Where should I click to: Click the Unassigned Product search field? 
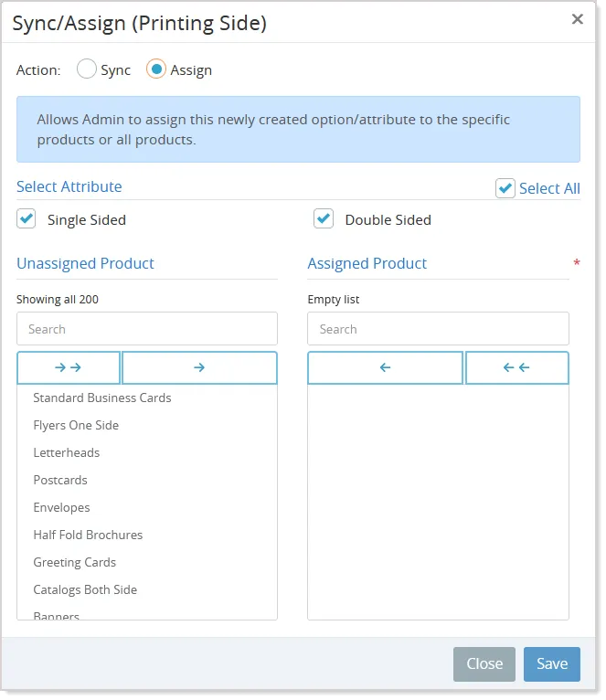147,329
